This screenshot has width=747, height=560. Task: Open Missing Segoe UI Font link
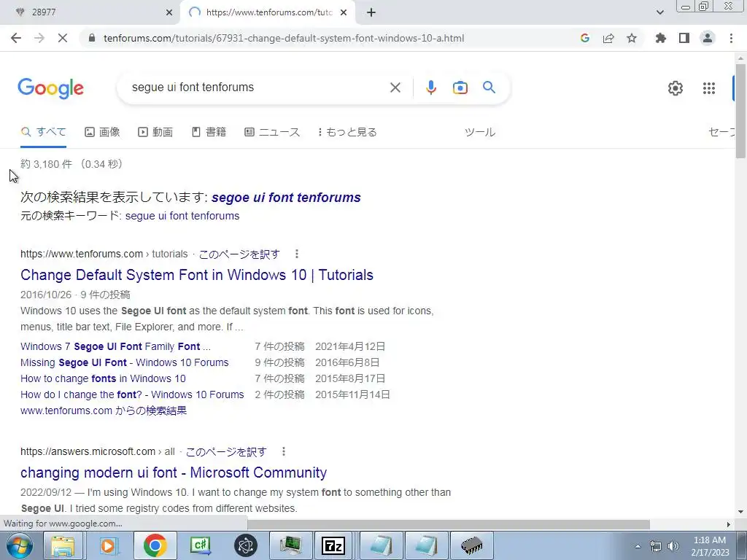[x=124, y=362]
